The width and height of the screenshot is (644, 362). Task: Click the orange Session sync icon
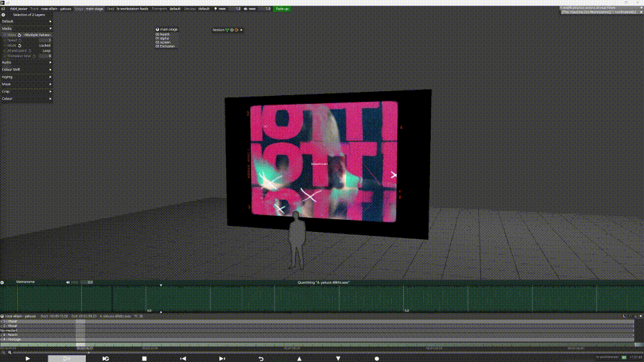237,30
